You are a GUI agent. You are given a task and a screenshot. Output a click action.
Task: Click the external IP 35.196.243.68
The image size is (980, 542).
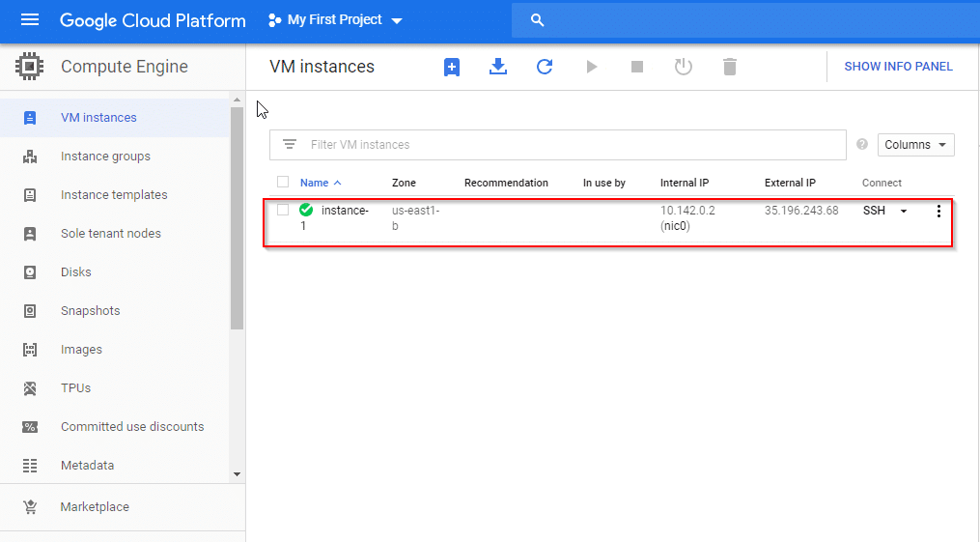click(x=801, y=211)
